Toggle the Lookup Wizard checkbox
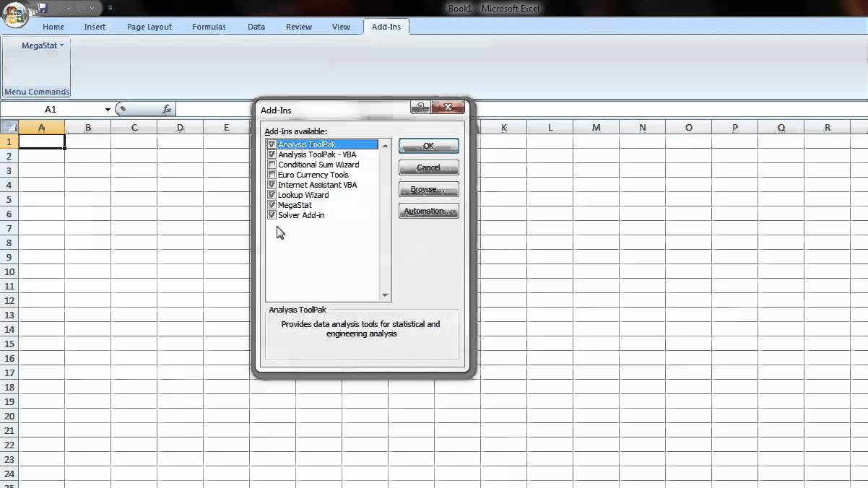 point(272,195)
